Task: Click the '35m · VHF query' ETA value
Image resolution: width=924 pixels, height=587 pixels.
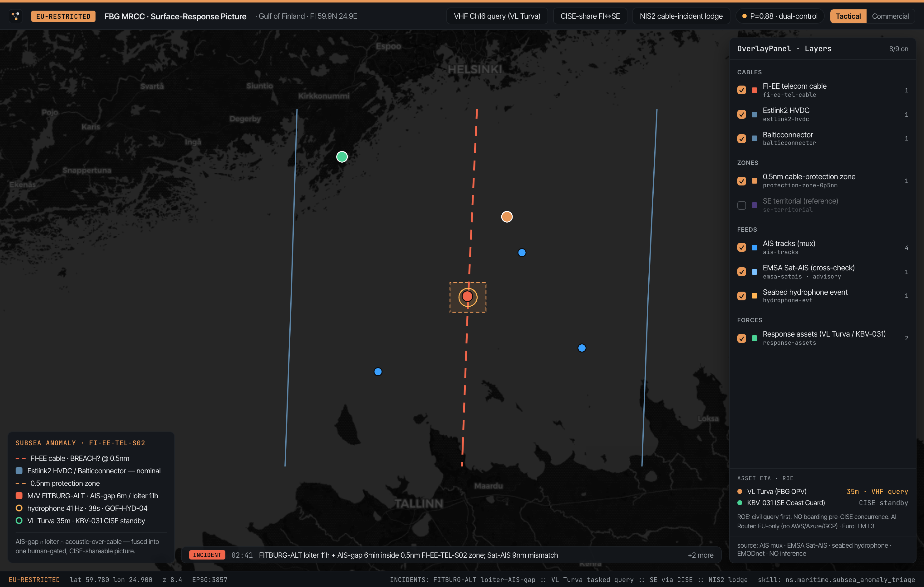Action: click(x=877, y=491)
